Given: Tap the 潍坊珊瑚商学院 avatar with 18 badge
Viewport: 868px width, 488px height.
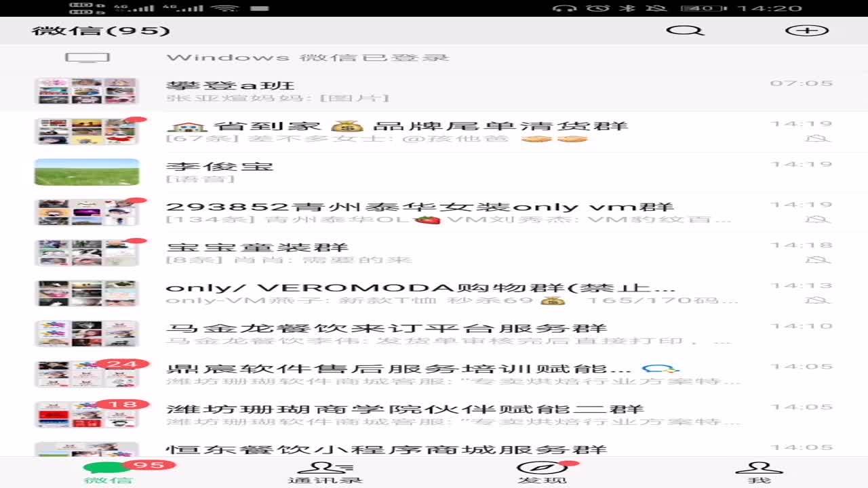Looking at the screenshot, I should [87, 415].
